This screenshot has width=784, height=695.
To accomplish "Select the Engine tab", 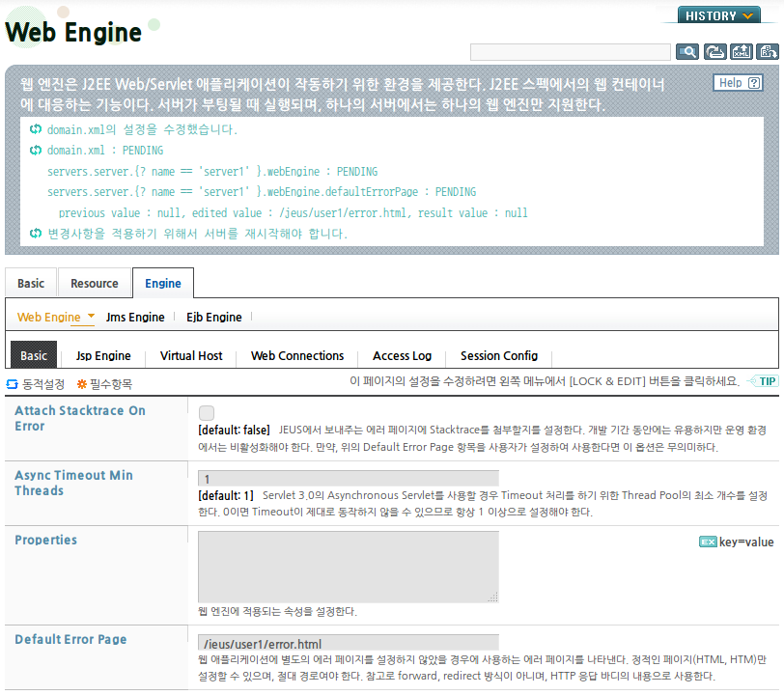I will click(163, 284).
